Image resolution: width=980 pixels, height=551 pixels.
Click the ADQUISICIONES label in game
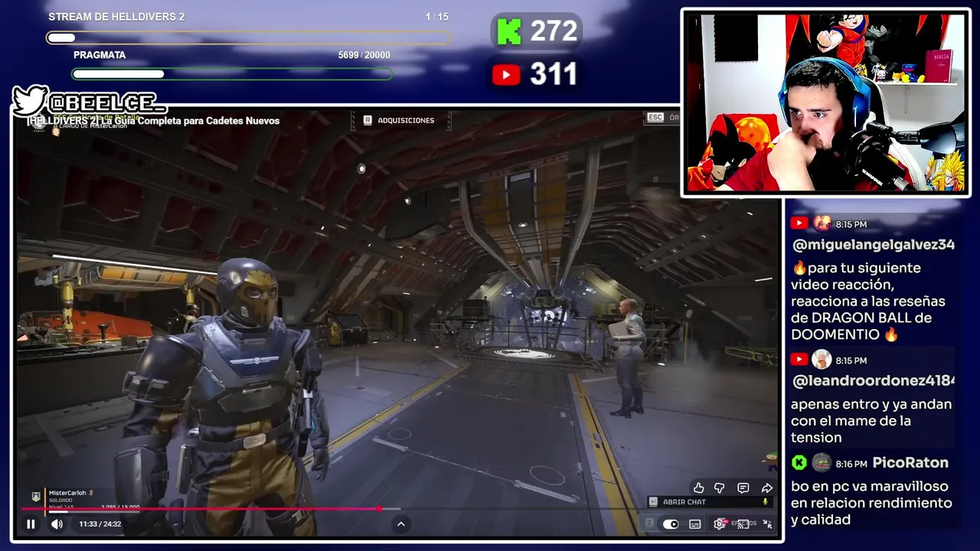point(406,120)
